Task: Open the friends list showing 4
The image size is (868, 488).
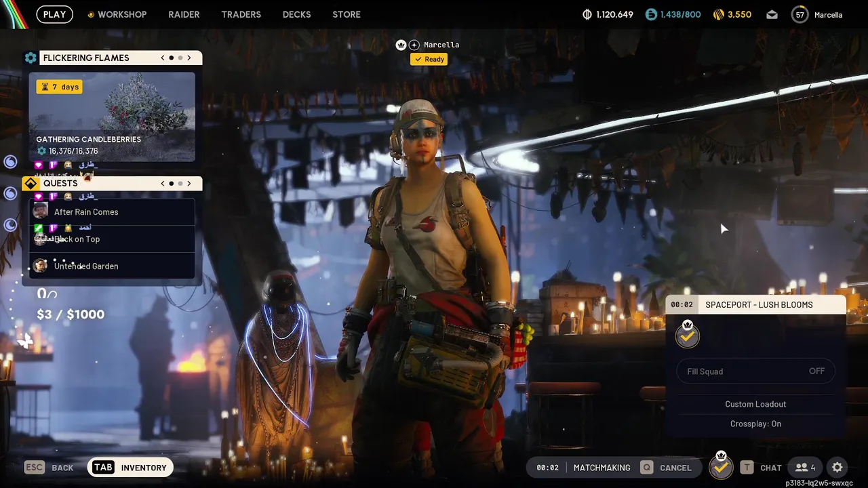Action: (x=806, y=468)
